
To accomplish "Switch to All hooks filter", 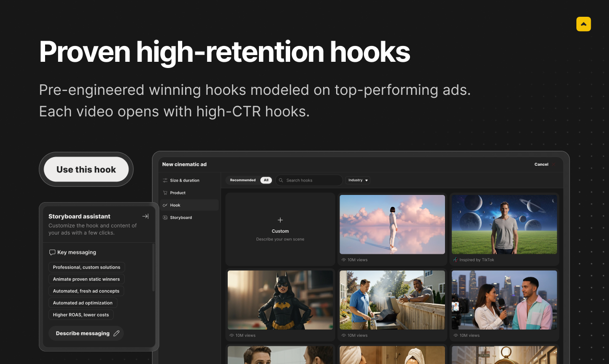I will click(266, 180).
